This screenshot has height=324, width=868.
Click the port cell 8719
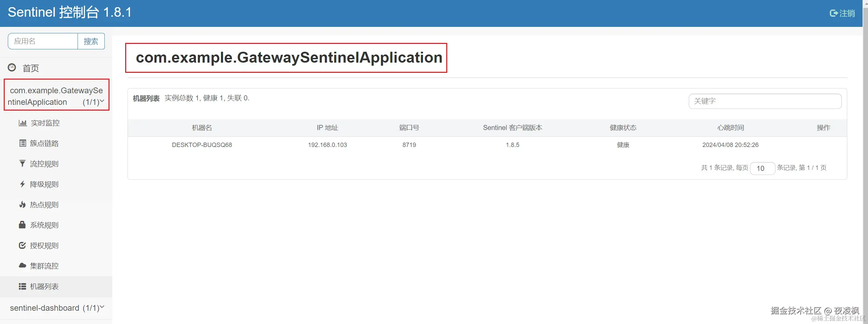(x=409, y=145)
